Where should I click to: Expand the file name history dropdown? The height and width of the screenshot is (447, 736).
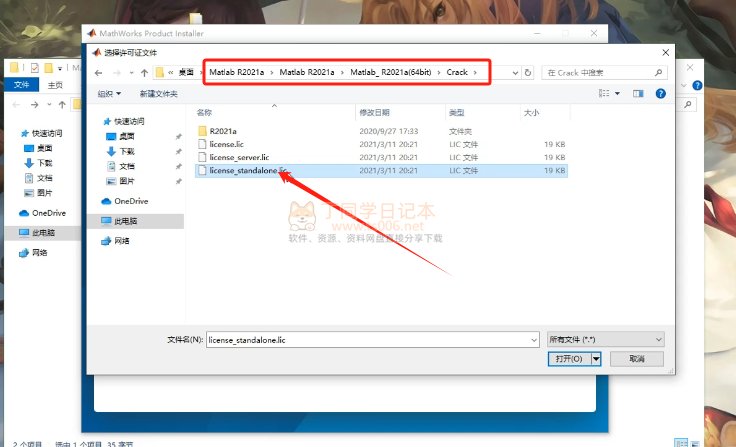[x=534, y=340]
